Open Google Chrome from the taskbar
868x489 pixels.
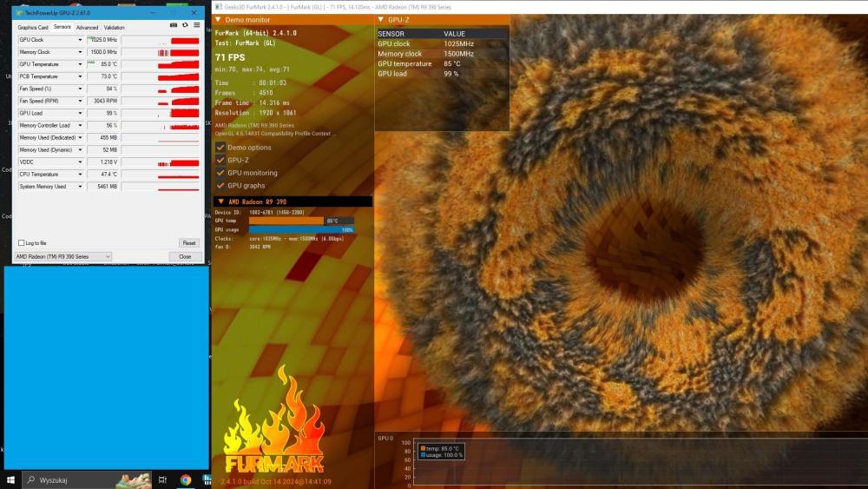coord(186,479)
